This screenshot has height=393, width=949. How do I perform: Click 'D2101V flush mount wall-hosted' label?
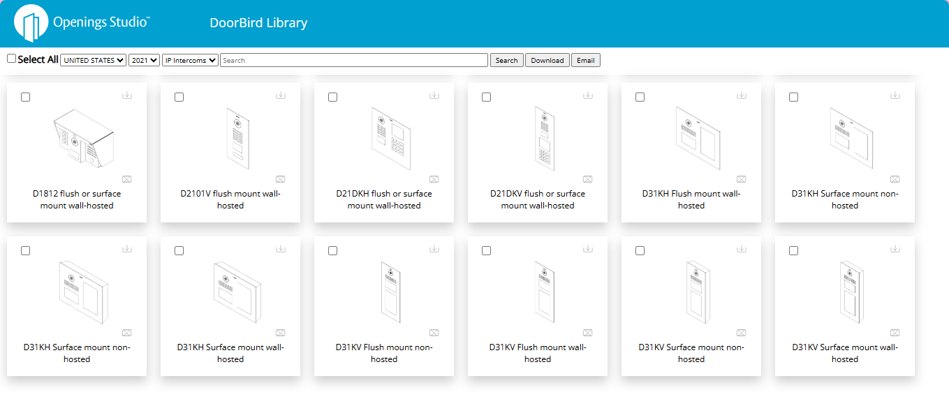(x=231, y=200)
